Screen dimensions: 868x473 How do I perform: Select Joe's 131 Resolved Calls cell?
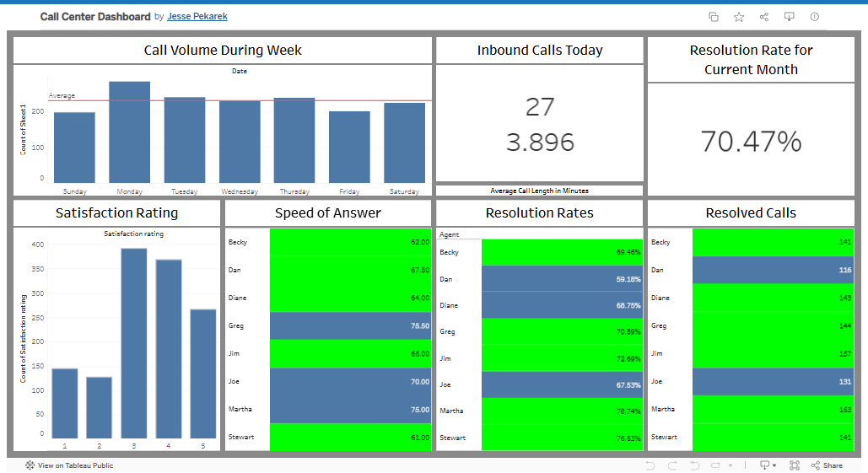774,382
